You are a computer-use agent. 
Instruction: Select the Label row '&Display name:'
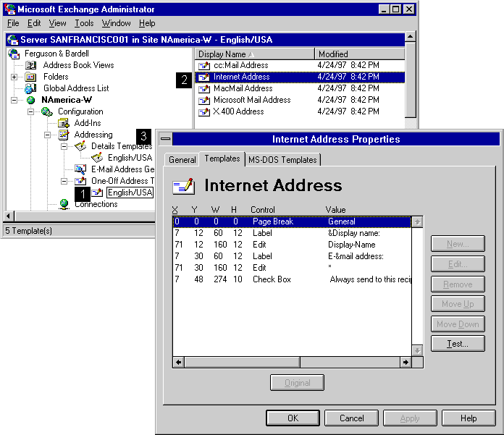click(292, 233)
